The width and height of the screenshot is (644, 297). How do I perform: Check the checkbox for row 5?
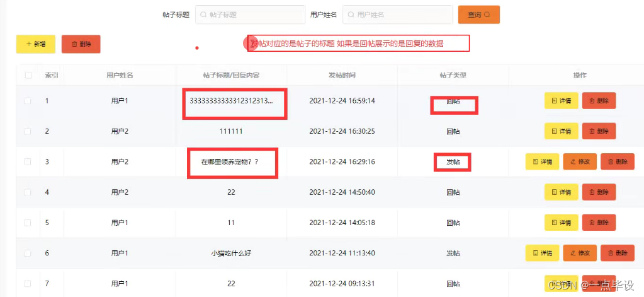28,223
